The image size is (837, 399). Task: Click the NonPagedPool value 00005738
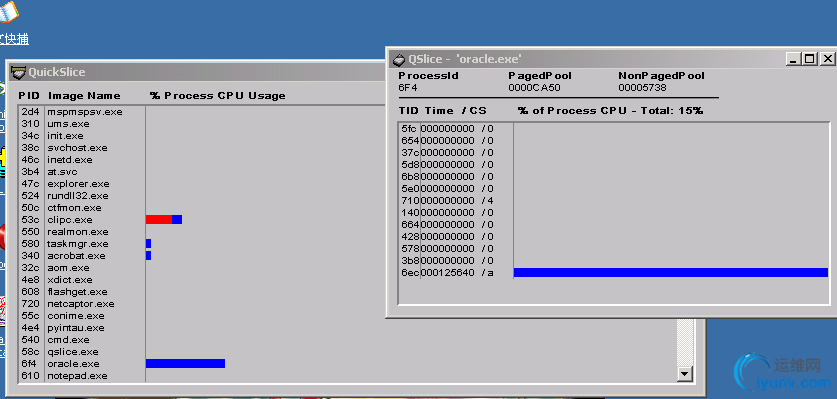642,88
